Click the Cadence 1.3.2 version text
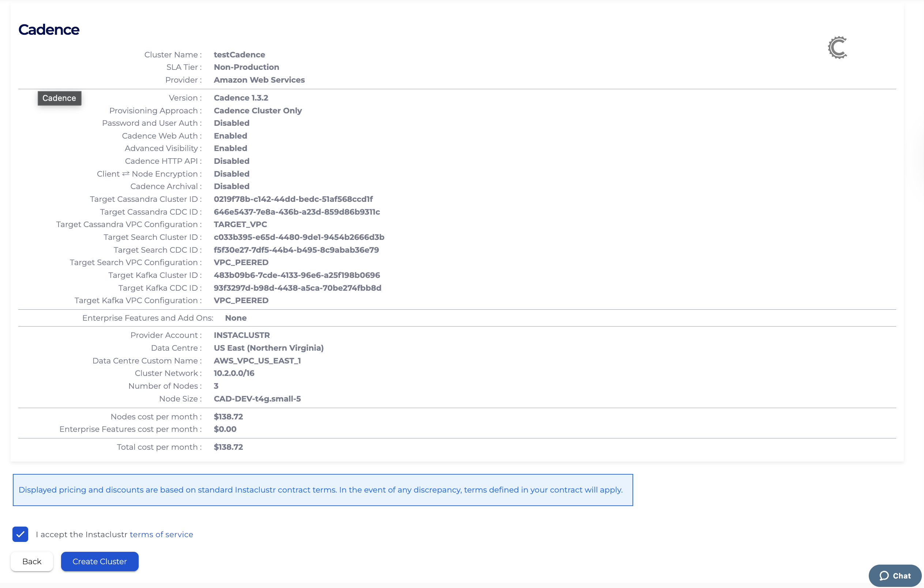 point(241,98)
